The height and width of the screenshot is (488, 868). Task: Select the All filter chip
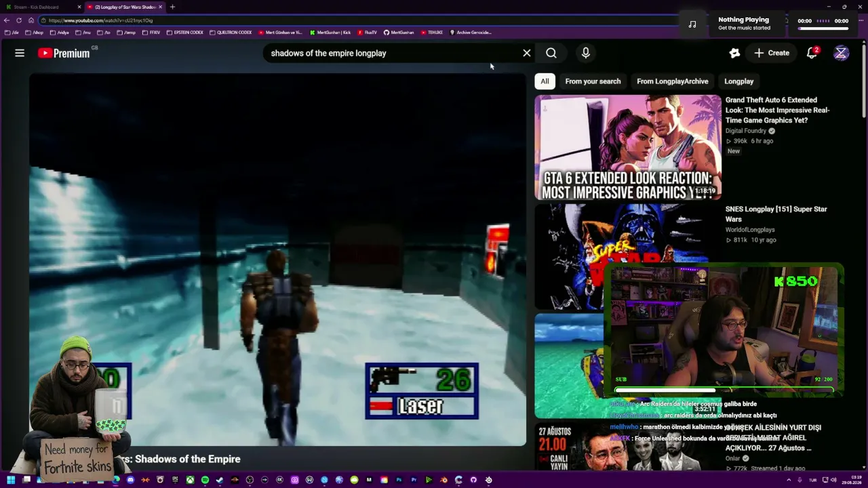[x=545, y=81]
